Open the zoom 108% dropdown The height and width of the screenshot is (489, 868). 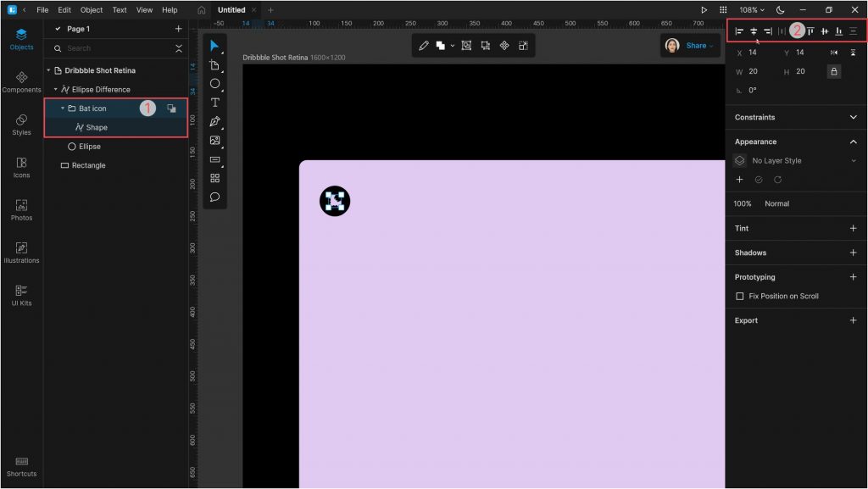point(752,10)
